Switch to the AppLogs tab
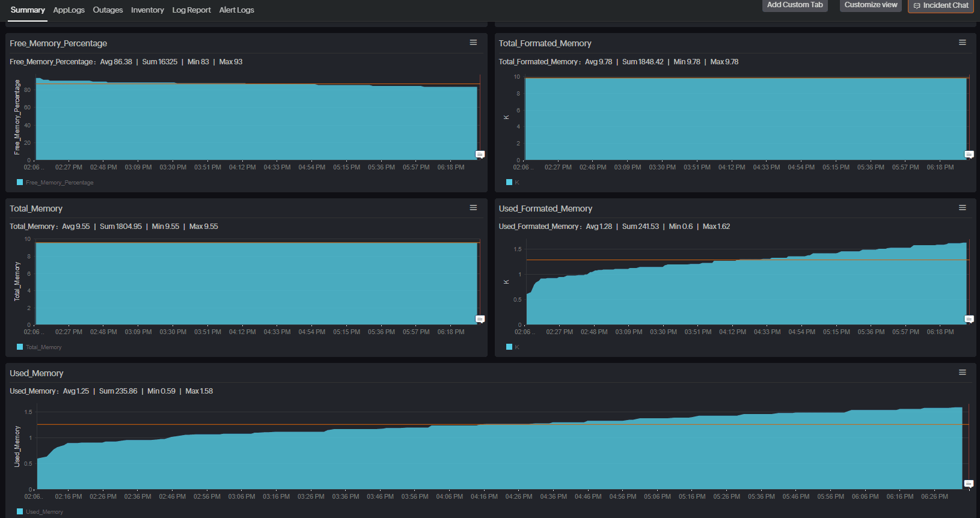 coord(69,10)
